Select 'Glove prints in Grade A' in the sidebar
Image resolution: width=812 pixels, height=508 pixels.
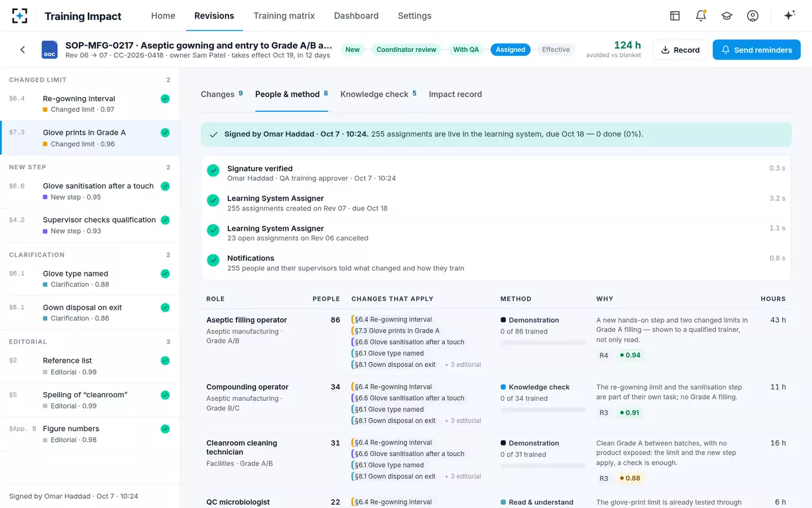point(90,138)
